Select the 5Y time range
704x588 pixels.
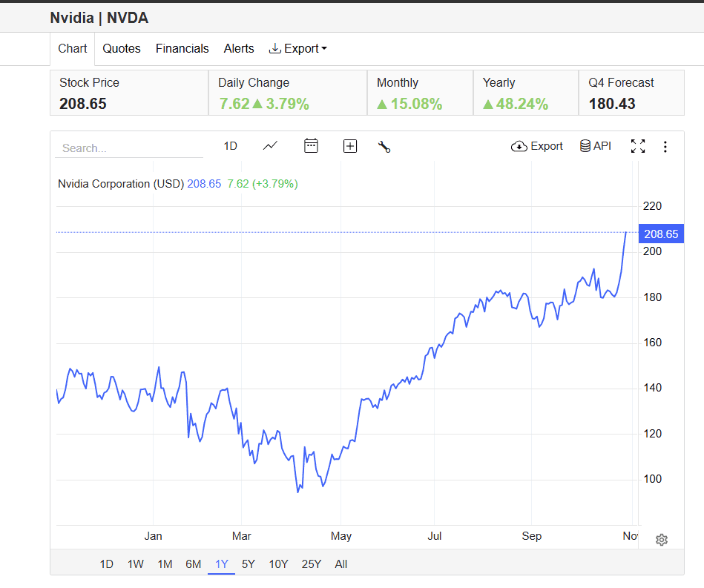249,564
